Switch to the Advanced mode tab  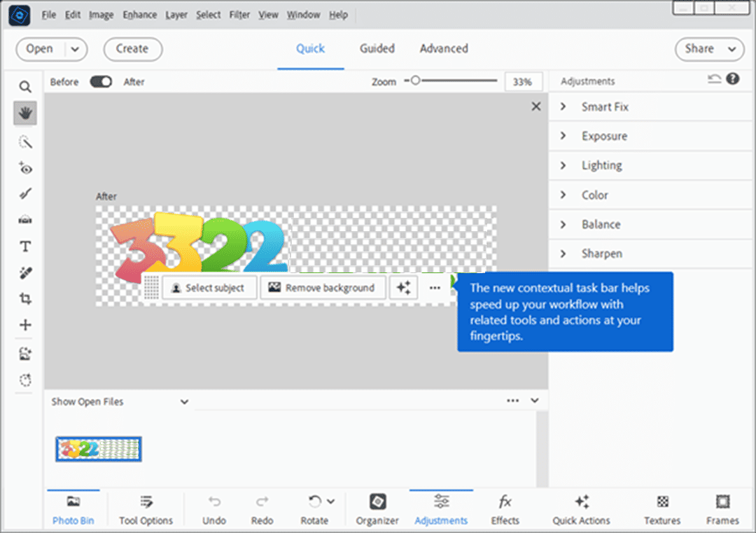[x=444, y=49]
